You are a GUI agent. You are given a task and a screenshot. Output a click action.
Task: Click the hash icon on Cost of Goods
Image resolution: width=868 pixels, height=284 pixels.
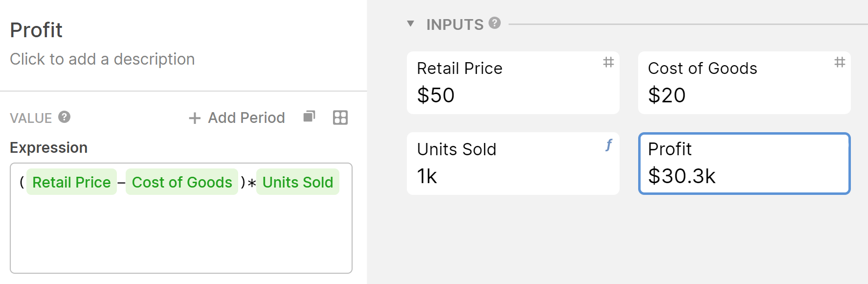coord(840,62)
